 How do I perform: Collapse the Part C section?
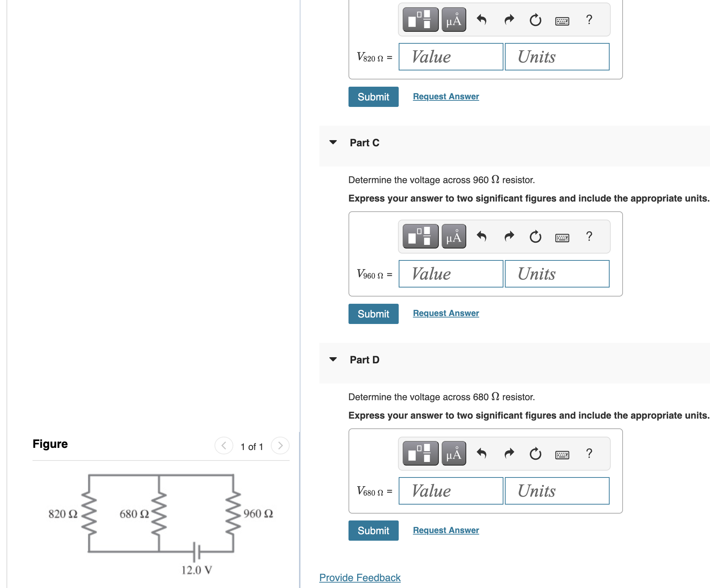333,142
